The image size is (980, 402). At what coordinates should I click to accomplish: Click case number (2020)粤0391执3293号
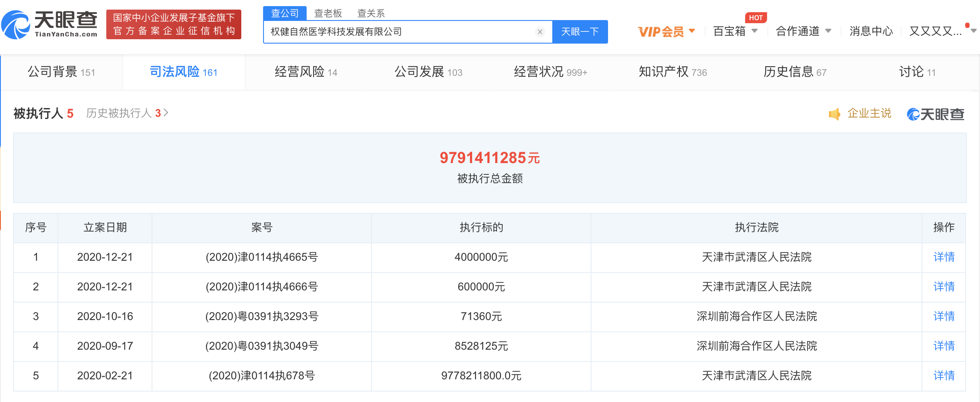tap(262, 317)
